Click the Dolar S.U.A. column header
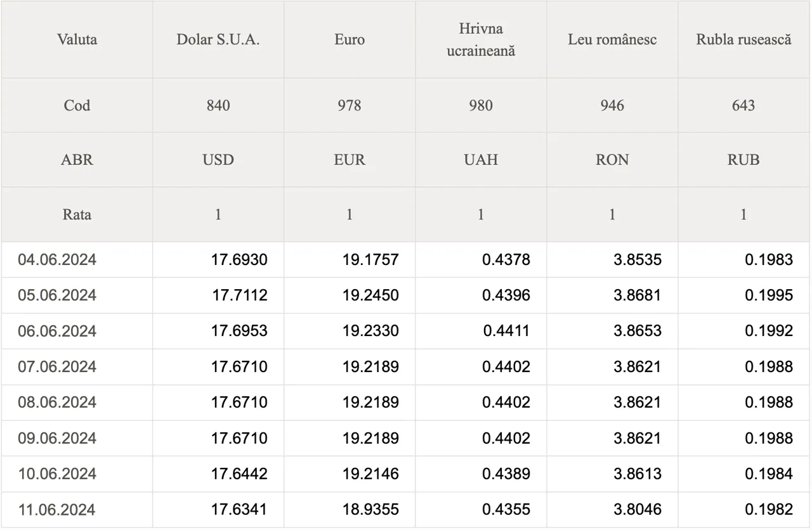Viewport: 812px width, 530px height. (218, 39)
